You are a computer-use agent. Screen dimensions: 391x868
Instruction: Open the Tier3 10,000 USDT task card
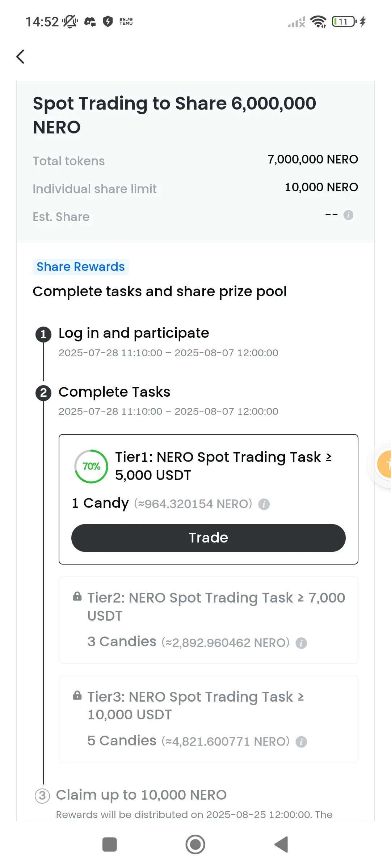pyautogui.click(x=209, y=719)
